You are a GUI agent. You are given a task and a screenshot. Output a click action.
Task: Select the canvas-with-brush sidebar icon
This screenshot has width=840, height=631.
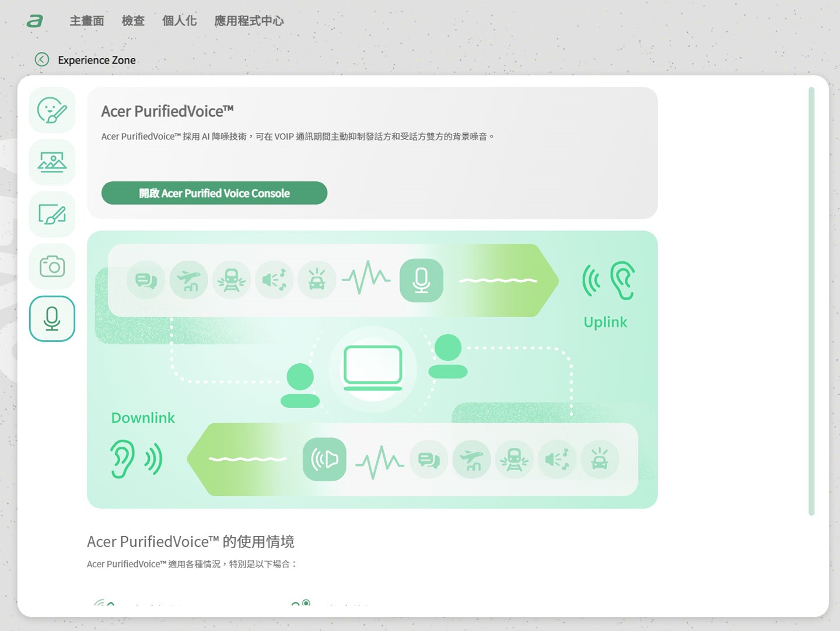tap(52, 214)
